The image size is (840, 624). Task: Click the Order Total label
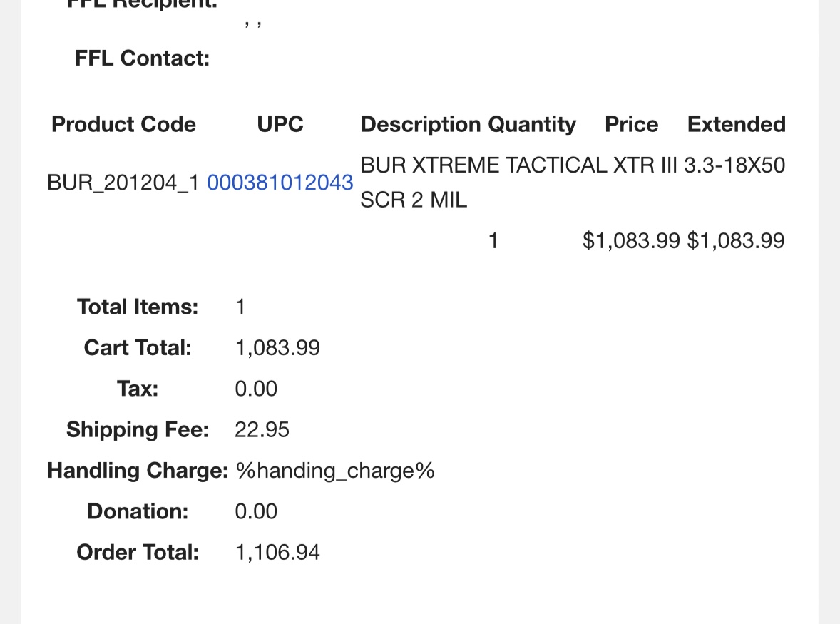(x=138, y=553)
